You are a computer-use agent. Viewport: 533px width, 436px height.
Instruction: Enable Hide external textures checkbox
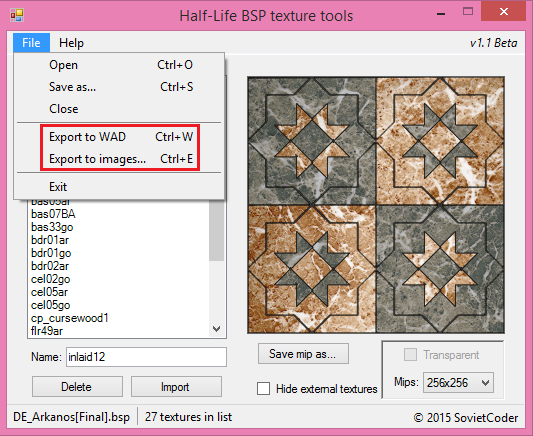click(264, 388)
